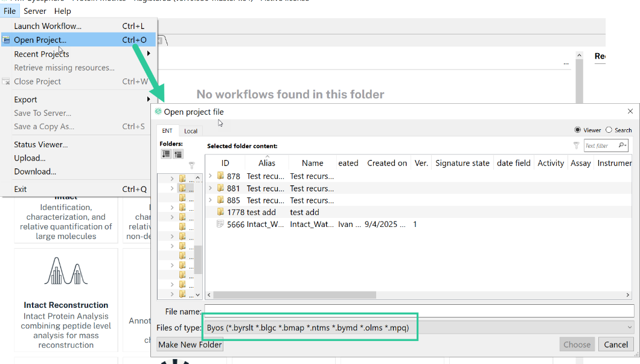640x364 pixels.
Task: Expand the row with ID 881
Action: pos(210,188)
